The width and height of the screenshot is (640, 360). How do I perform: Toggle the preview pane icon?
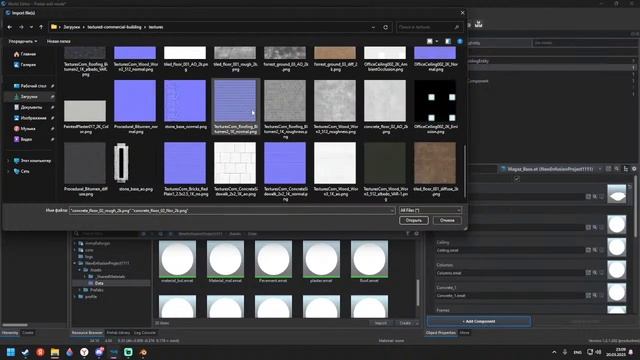pyautogui.click(x=448, y=41)
